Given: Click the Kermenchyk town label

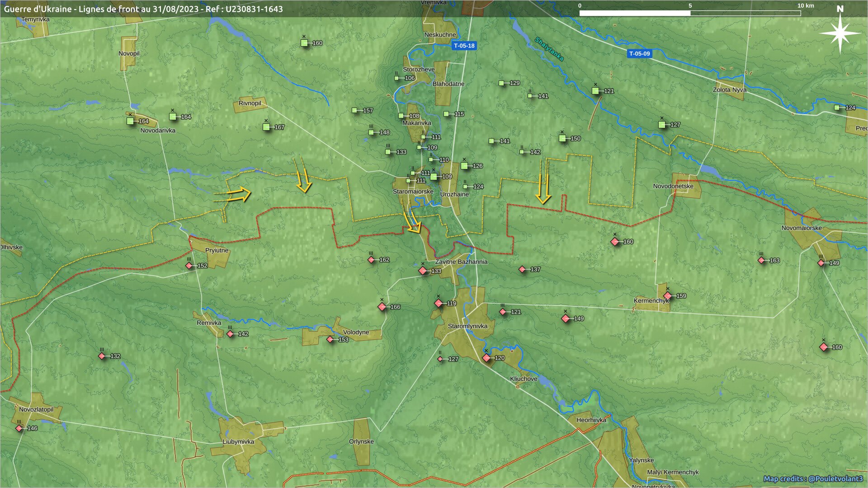Looking at the screenshot, I should click(651, 300).
